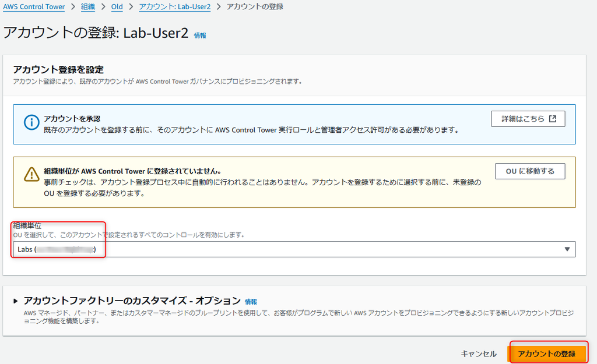This screenshot has height=364, width=597.
Task: Open the 組織単位 dropdown showing Labs
Action: (x=294, y=249)
